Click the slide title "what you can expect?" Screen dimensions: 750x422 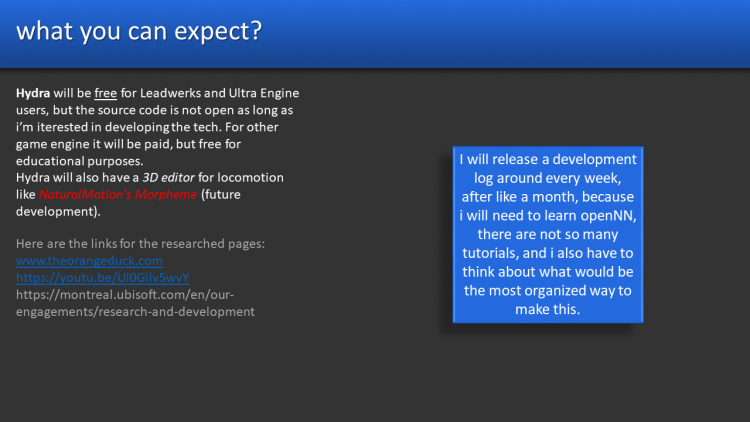pos(140,31)
